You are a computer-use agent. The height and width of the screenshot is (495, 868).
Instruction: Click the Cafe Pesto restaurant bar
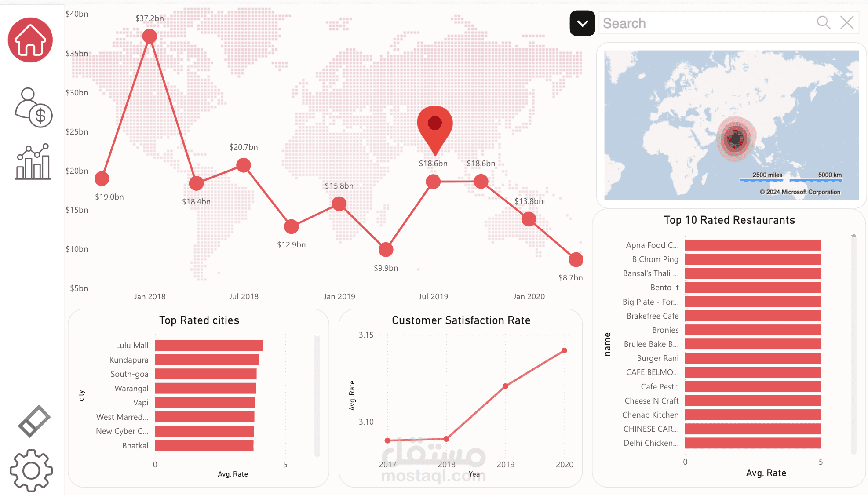(x=752, y=387)
